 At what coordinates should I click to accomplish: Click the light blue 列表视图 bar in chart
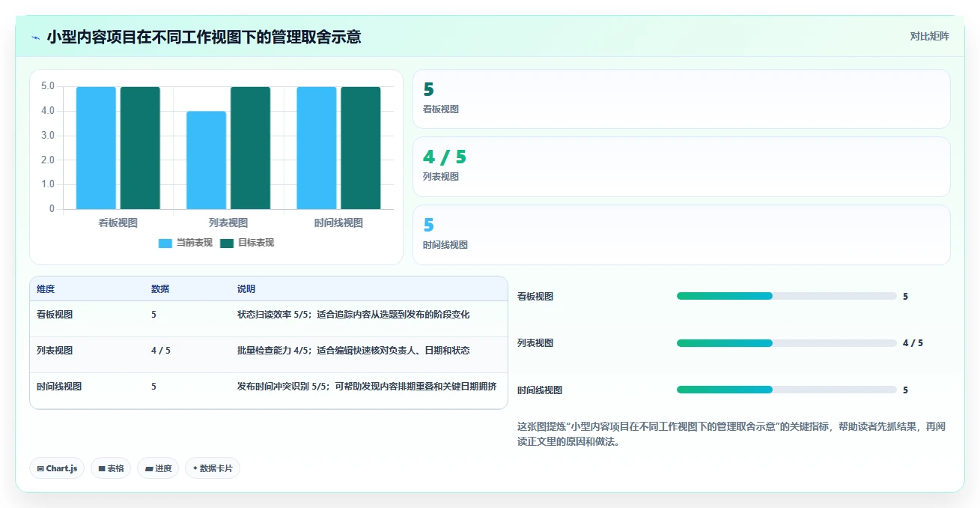coord(206,160)
